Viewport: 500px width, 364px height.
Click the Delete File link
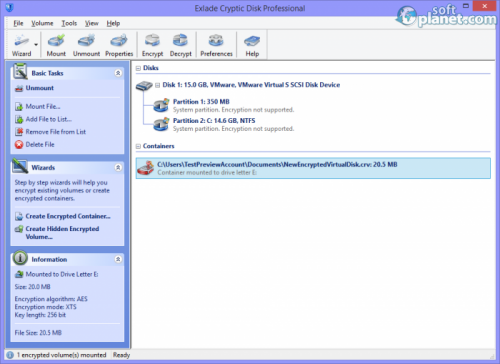tap(40, 144)
